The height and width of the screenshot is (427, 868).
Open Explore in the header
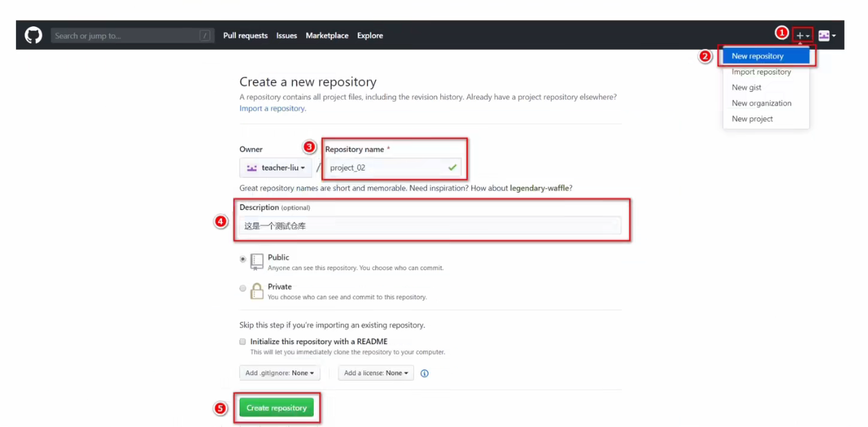(370, 35)
